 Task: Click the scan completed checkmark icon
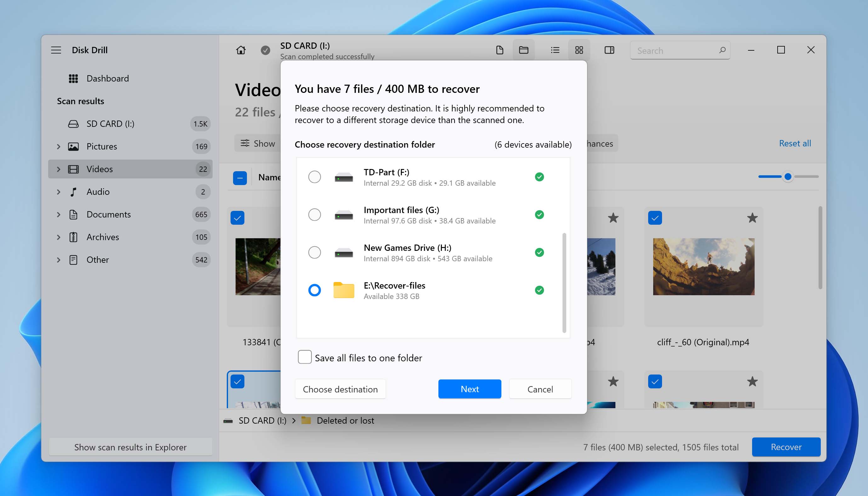coord(266,50)
